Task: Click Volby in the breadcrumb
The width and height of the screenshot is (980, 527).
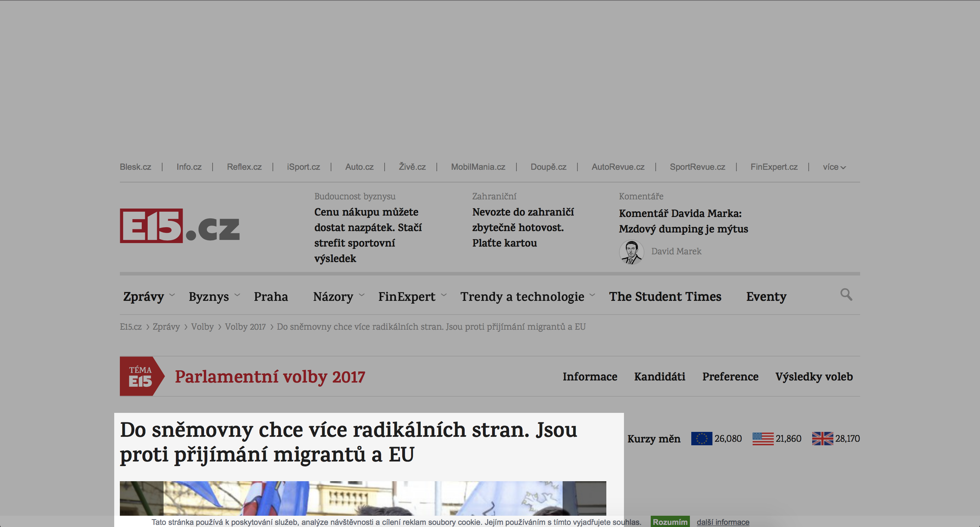Action: pyautogui.click(x=202, y=327)
